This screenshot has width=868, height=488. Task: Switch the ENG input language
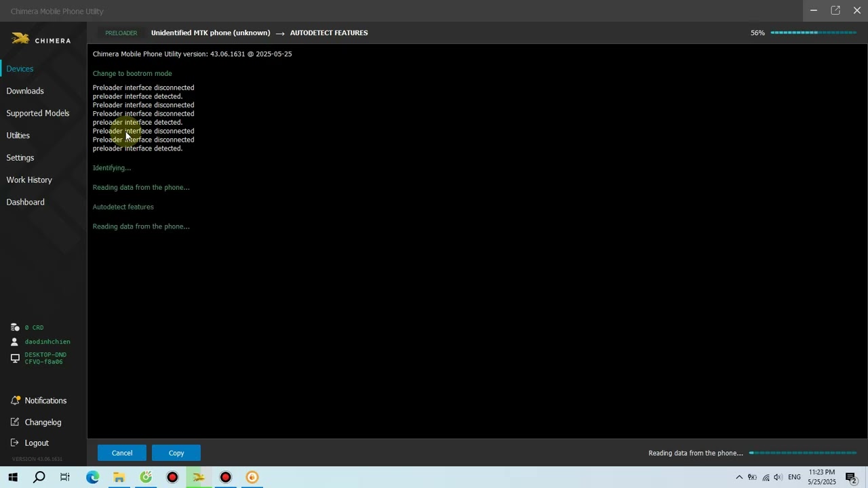point(794,477)
